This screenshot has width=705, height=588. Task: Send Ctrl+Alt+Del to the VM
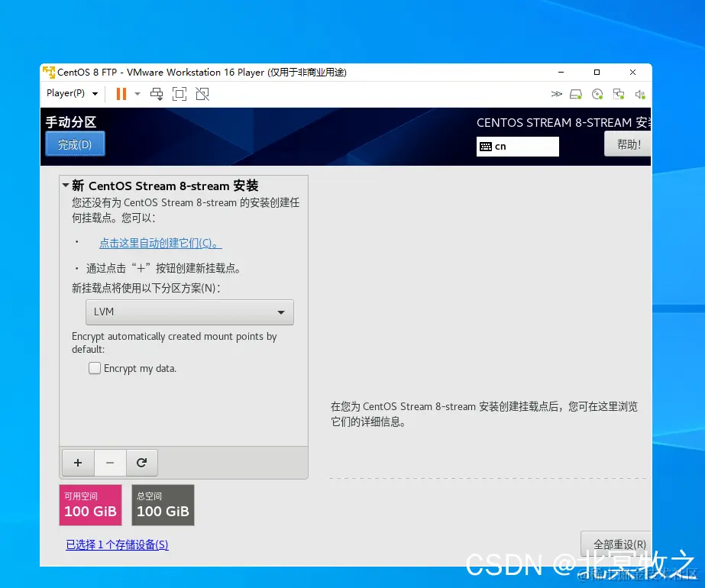click(x=157, y=94)
